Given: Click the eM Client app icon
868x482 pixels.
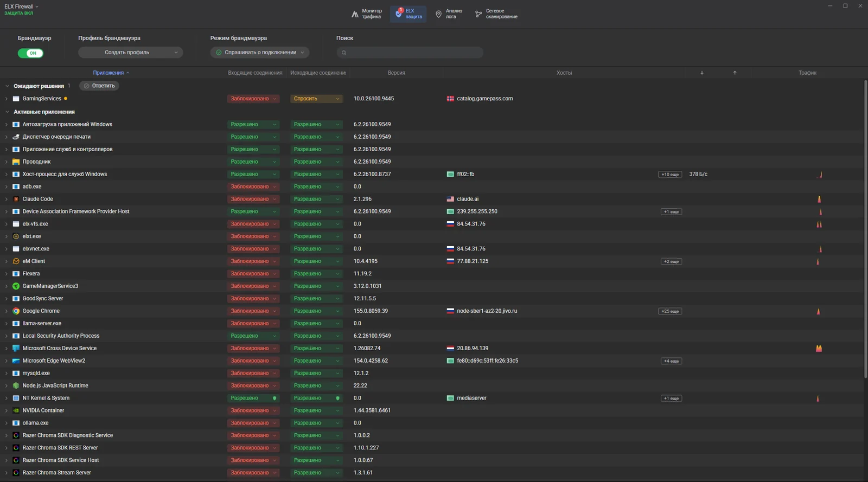Looking at the screenshot, I should pyautogui.click(x=16, y=261).
